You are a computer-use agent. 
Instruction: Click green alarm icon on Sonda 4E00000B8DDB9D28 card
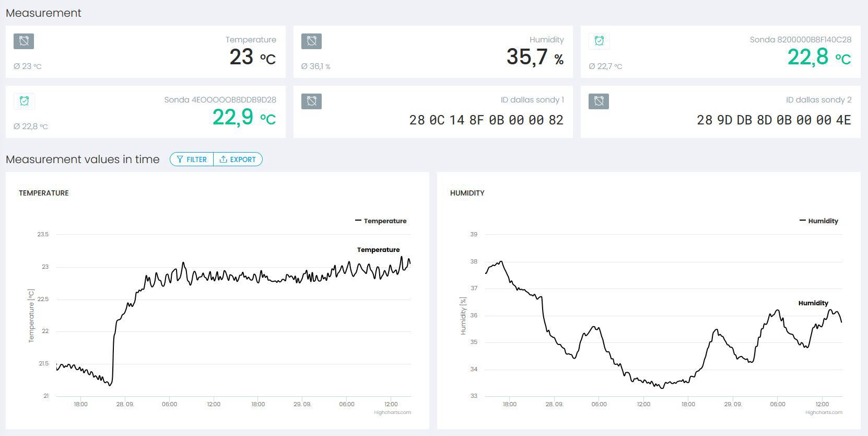(x=24, y=101)
